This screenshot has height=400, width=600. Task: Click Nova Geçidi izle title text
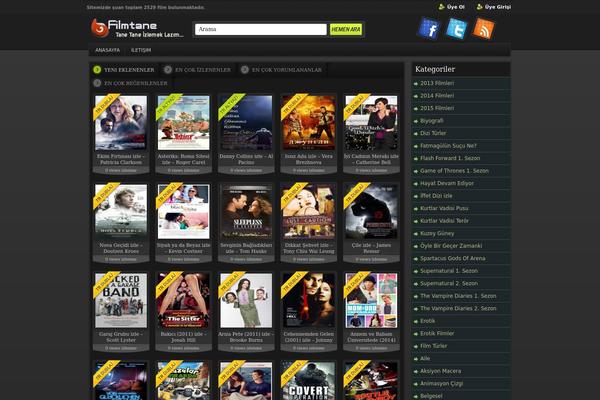click(x=121, y=248)
